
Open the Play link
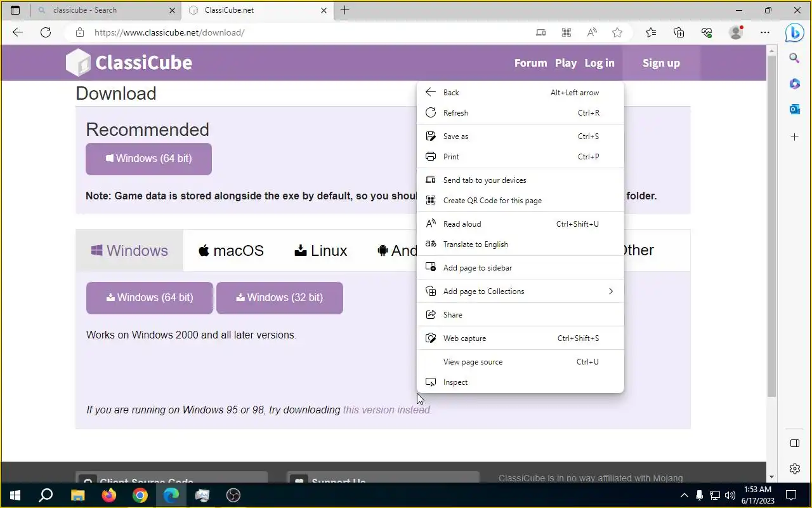(566, 63)
